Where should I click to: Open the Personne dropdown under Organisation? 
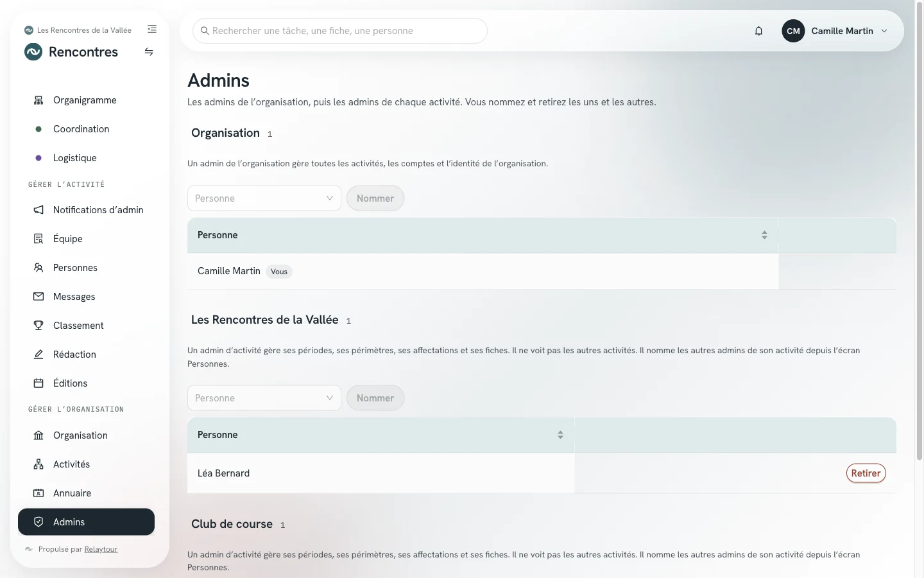(264, 198)
